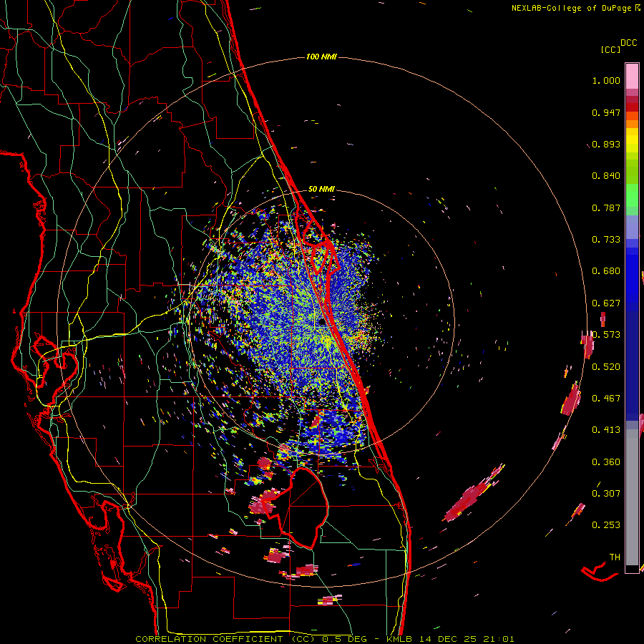Click the 0.733 legend value

coord(606,240)
